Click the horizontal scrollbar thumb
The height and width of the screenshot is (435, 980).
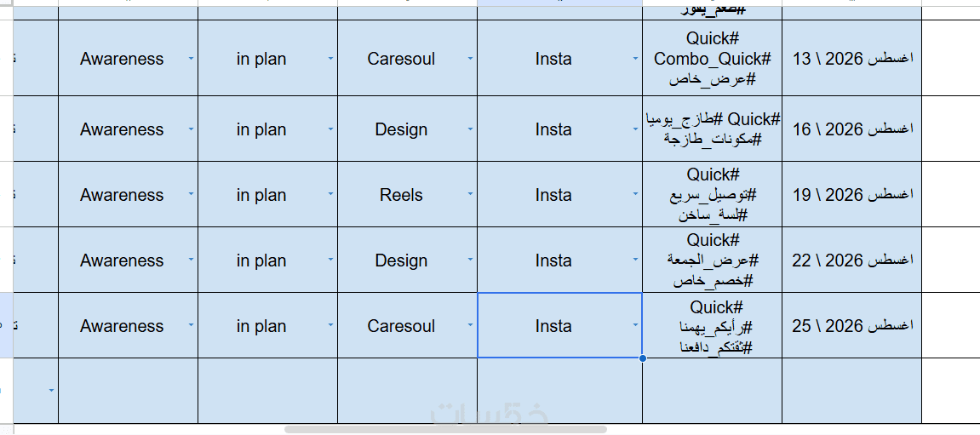point(445,429)
